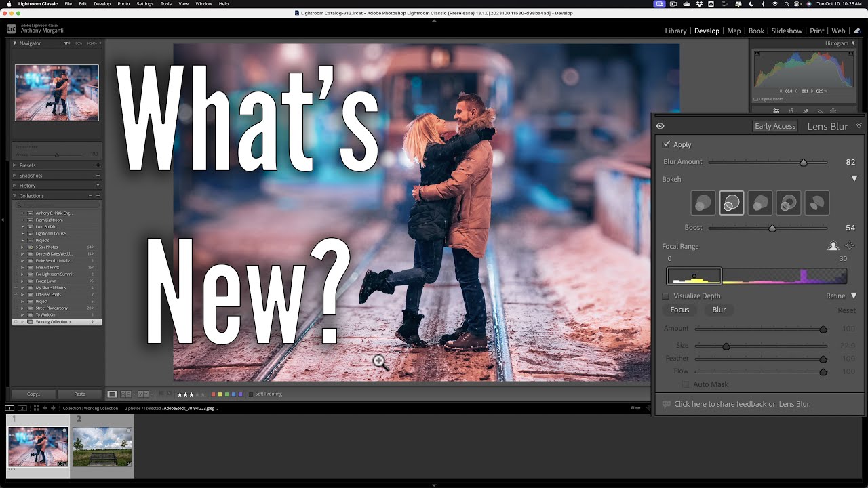Add a new collection with the plus icon

(x=98, y=196)
